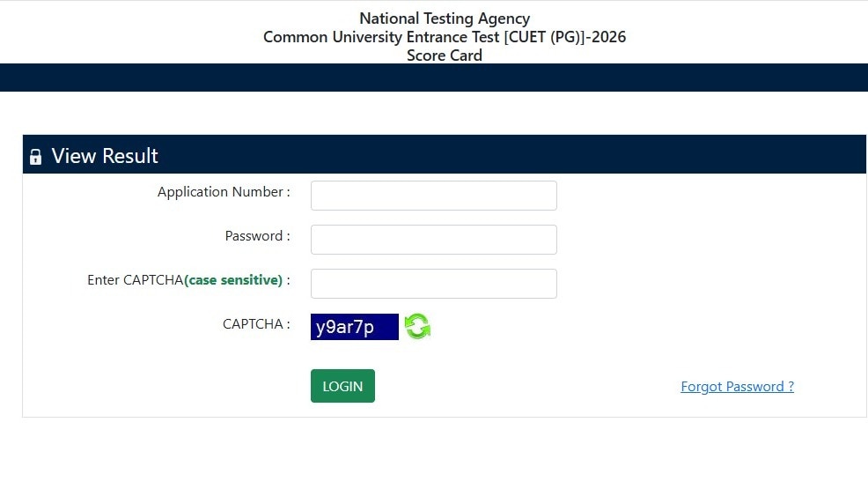The height and width of the screenshot is (489, 868).
Task: Click empty space right of View Result title
Action: click(x=528, y=155)
